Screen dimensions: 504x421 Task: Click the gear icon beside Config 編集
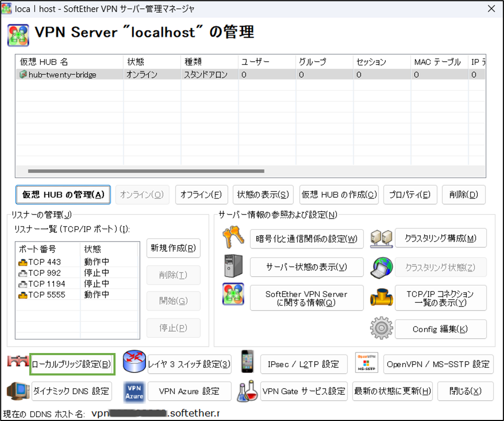tap(381, 328)
